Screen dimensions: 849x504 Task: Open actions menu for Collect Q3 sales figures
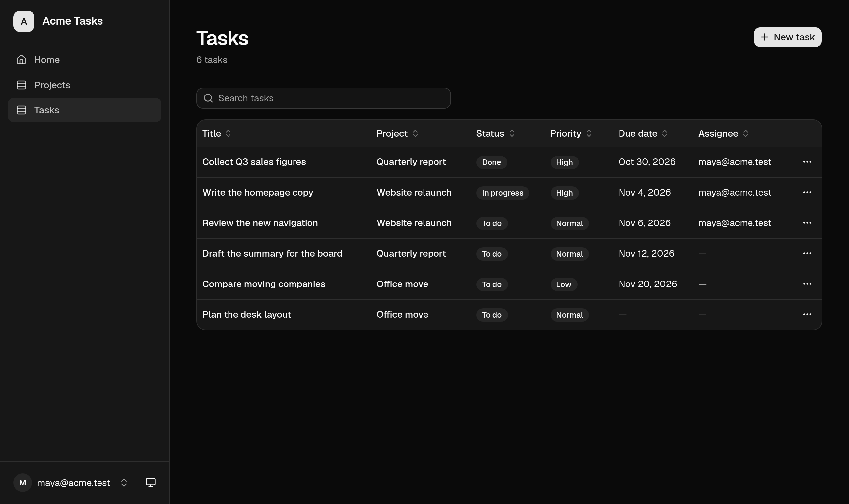coord(807,162)
